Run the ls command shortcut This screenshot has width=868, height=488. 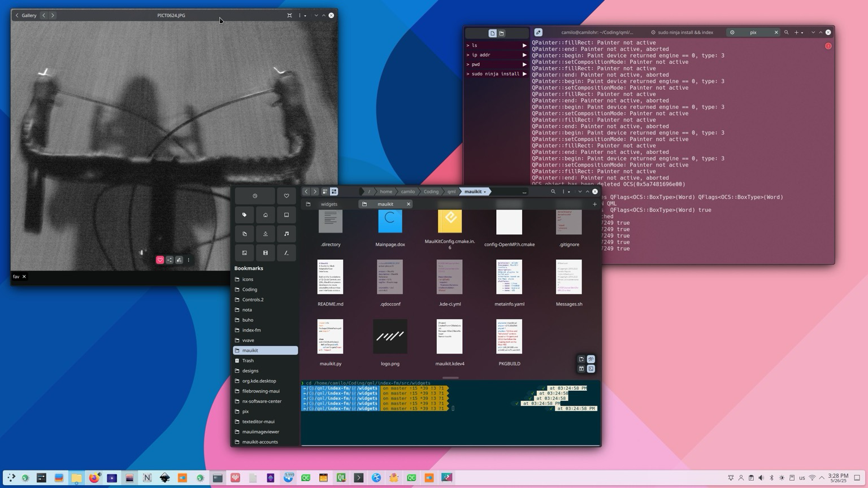coord(497,45)
